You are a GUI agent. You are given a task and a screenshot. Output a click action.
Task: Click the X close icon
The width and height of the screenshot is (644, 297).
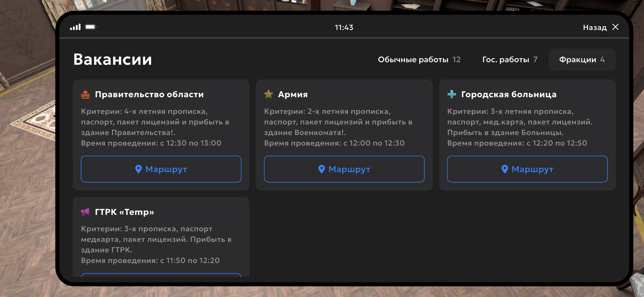616,27
